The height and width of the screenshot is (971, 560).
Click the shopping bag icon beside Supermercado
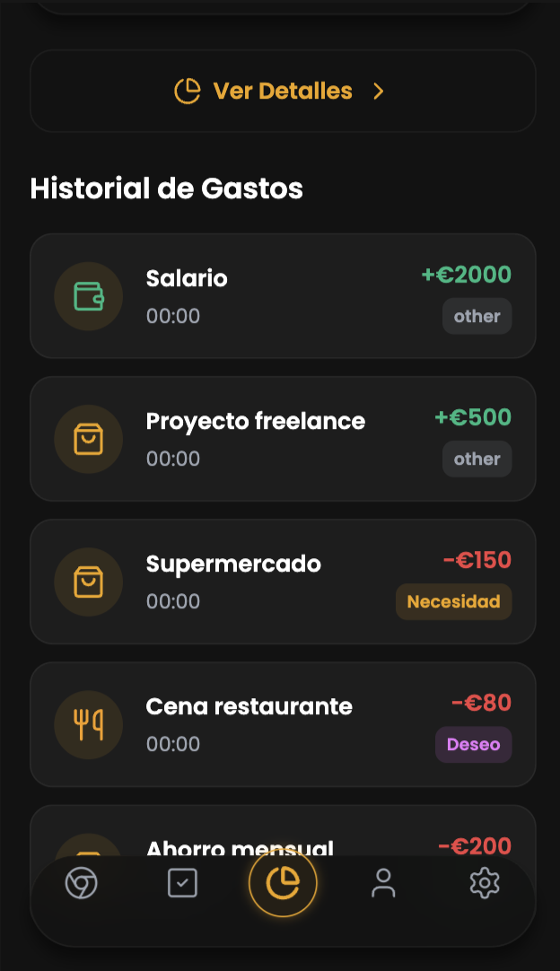pos(88,582)
